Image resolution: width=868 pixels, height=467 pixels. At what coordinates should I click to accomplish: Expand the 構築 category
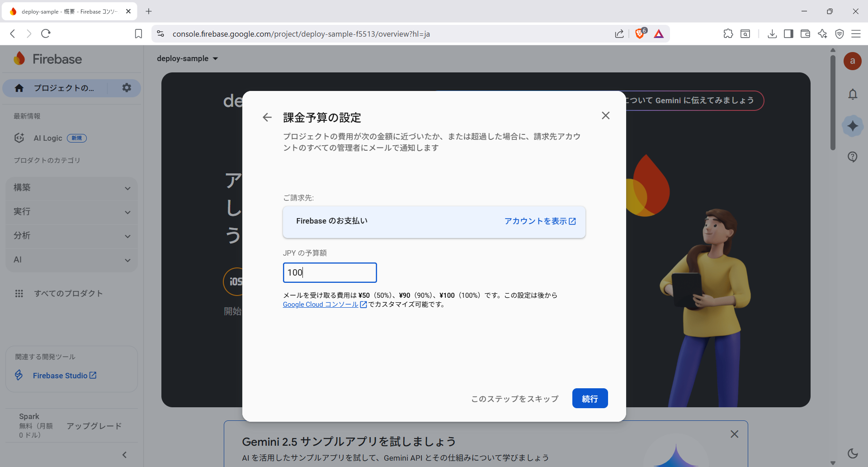(x=72, y=188)
